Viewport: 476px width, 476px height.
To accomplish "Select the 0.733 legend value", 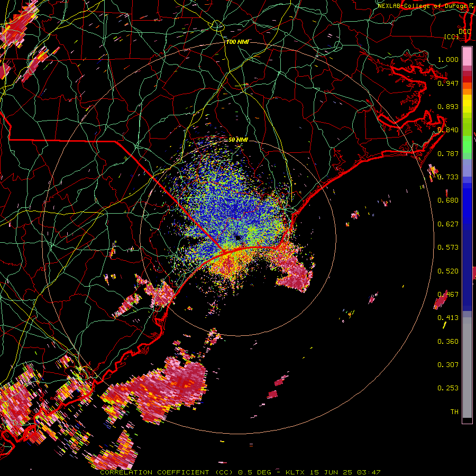I will [x=448, y=177].
